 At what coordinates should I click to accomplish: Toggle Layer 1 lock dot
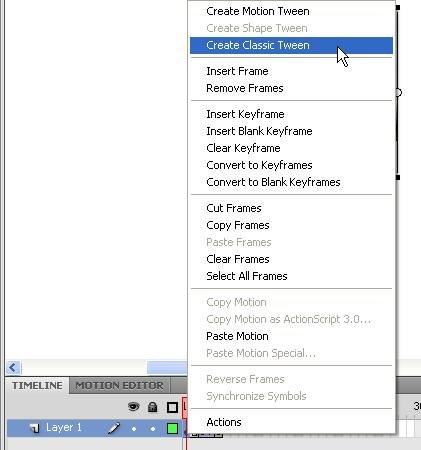[x=153, y=429]
